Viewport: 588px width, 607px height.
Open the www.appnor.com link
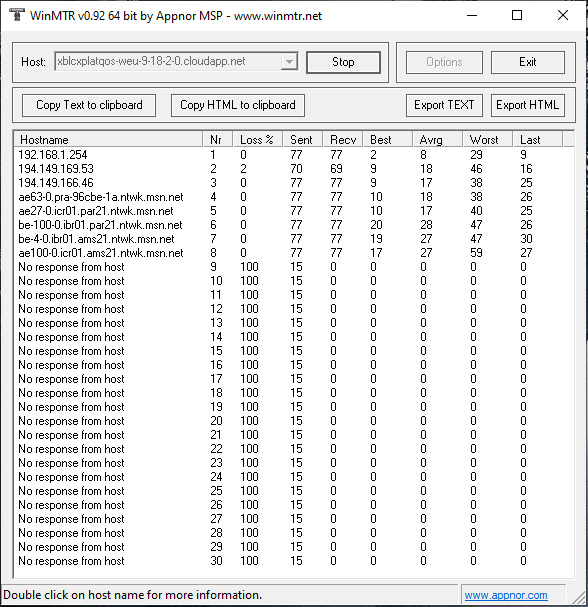tap(506, 595)
